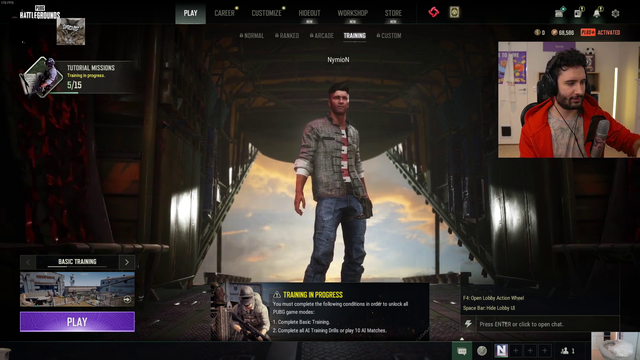Select the TRAINING mode tab

[x=355, y=36]
